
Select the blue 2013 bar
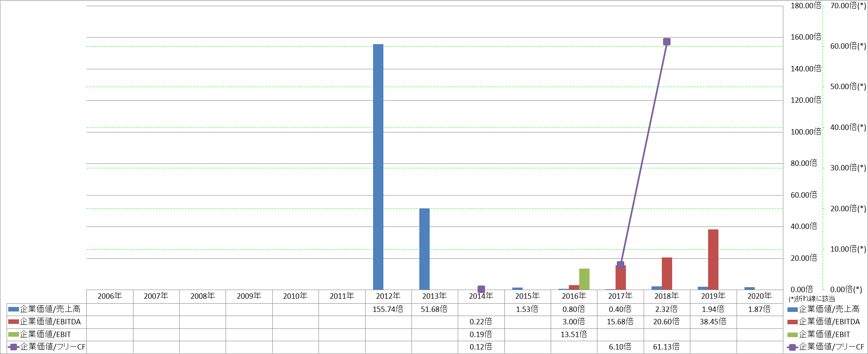(x=424, y=249)
